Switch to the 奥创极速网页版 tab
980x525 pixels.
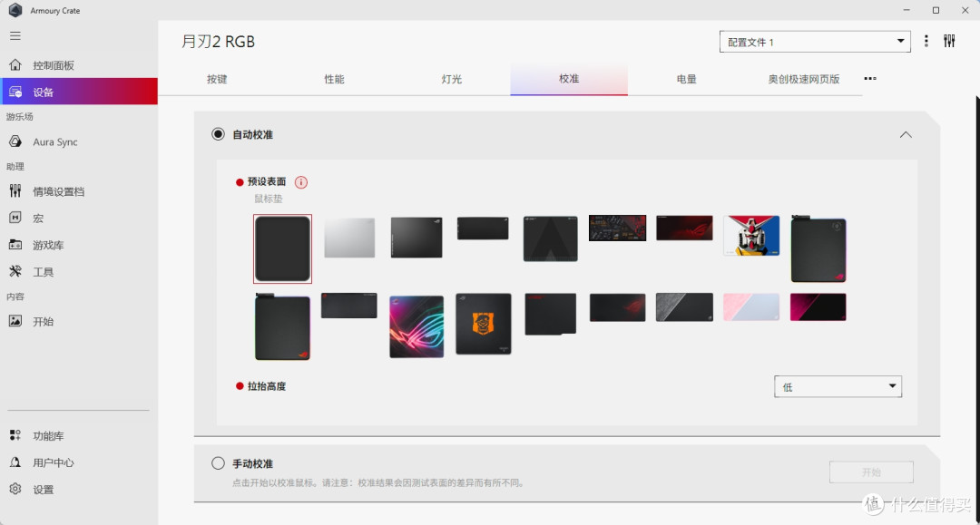pos(804,79)
